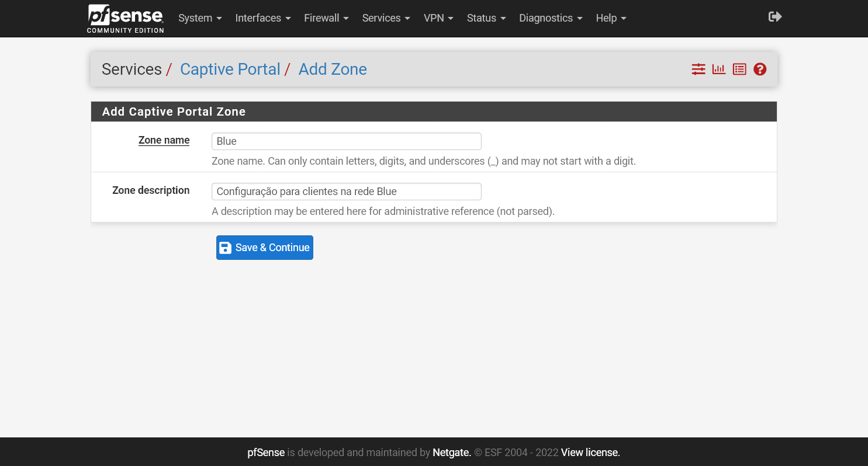
Task: Click inside the Zone description field
Action: tap(346, 191)
